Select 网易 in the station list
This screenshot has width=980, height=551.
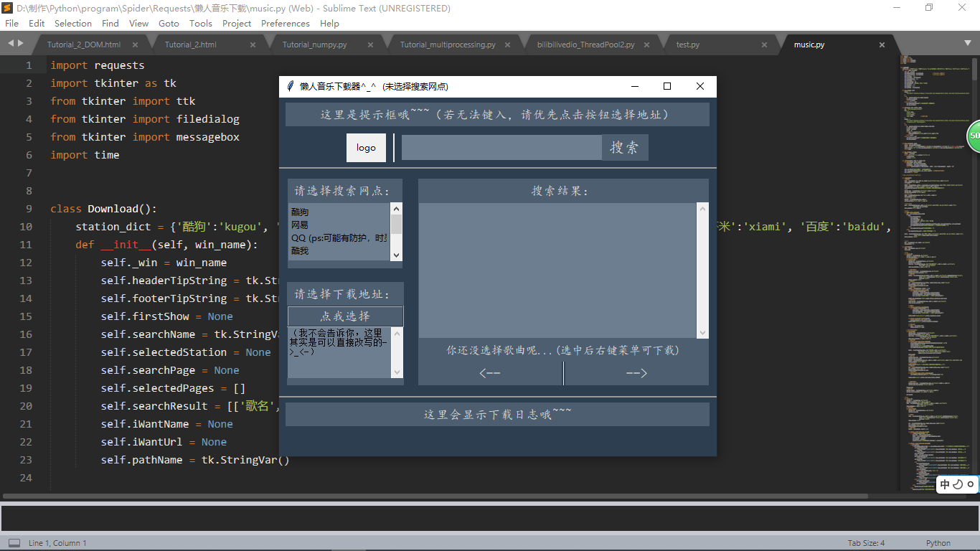300,225
